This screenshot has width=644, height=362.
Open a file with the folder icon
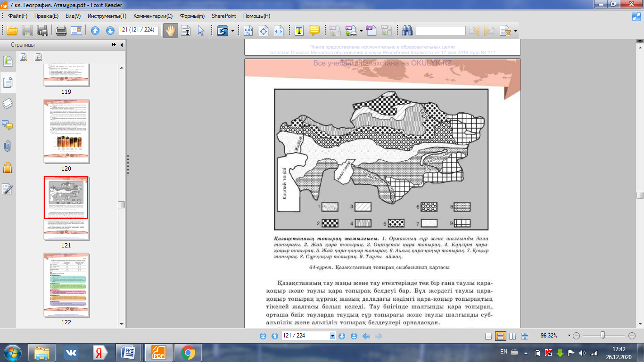(x=12, y=31)
